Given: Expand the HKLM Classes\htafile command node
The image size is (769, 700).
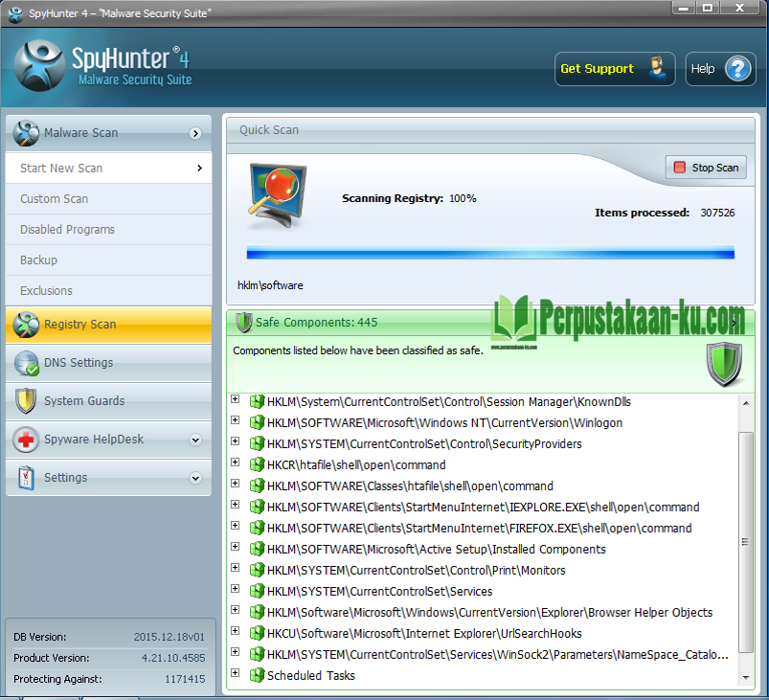Looking at the screenshot, I should (236, 484).
